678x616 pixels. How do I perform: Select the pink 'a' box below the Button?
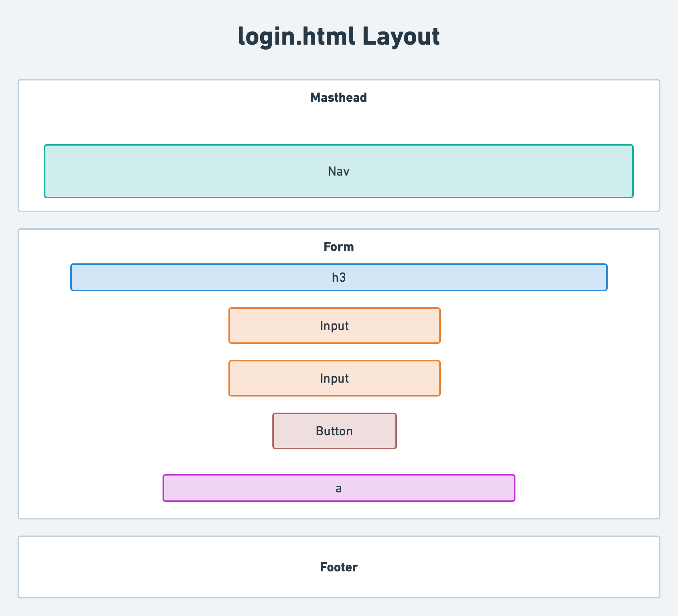tap(339, 488)
